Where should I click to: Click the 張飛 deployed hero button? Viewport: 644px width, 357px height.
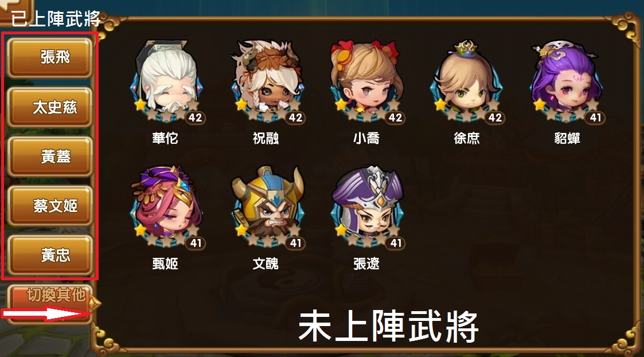pos(49,57)
